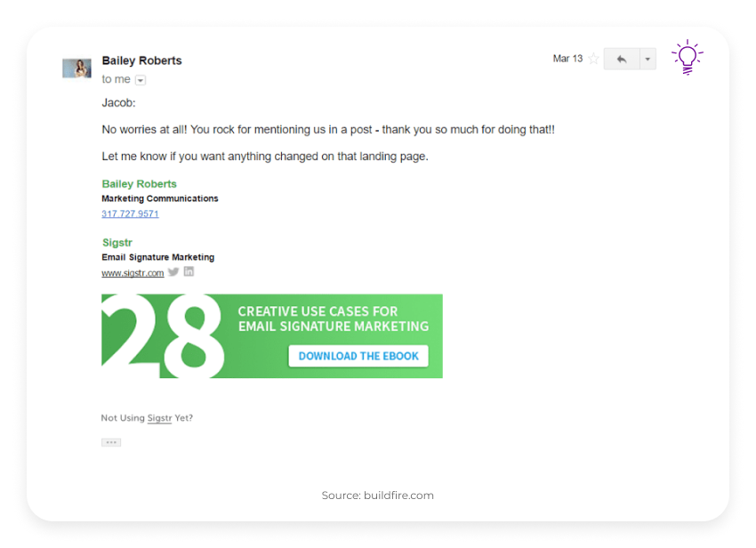
Task: Open the dropdown beside the reply button
Action: (x=646, y=59)
